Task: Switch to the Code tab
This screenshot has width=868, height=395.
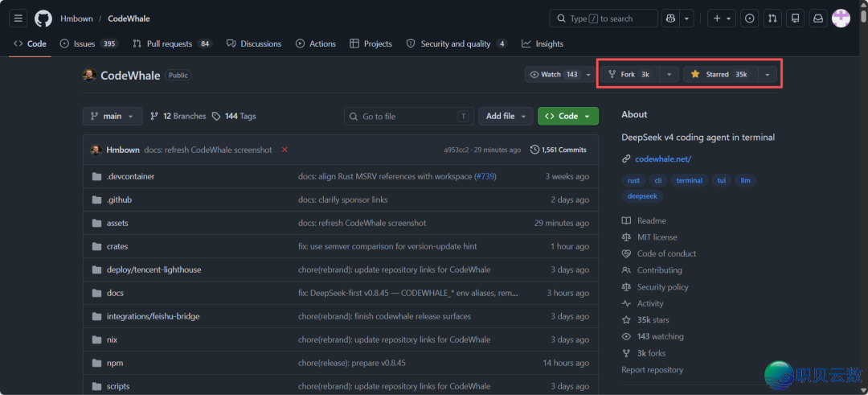Action: 30,43
